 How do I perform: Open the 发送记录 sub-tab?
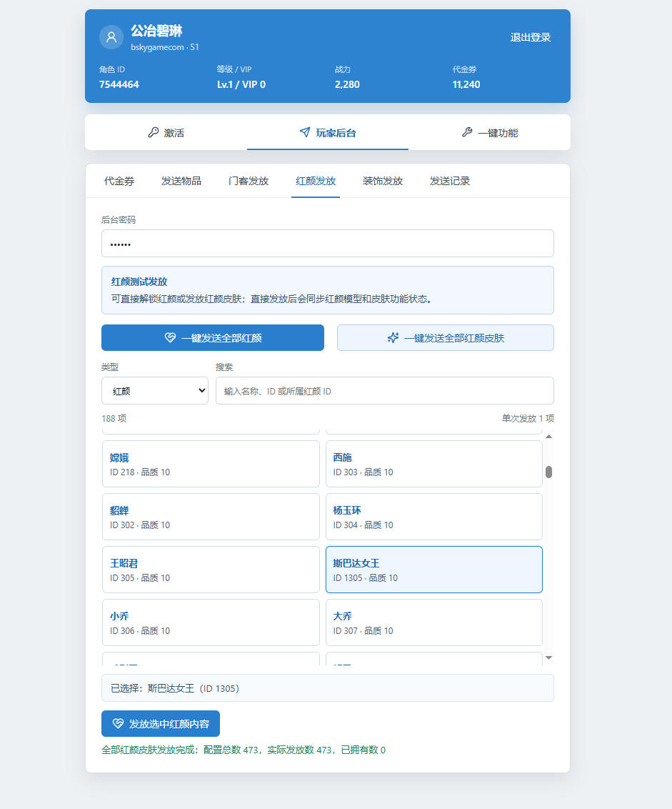pyautogui.click(x=450, y=181)
